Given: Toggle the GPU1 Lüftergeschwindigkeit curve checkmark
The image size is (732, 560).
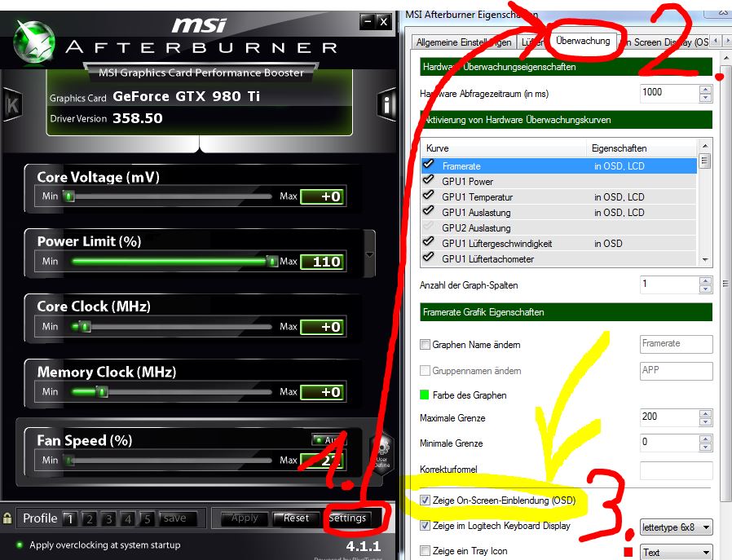Looking at the screenshot, I should click(x=428, y=242).
